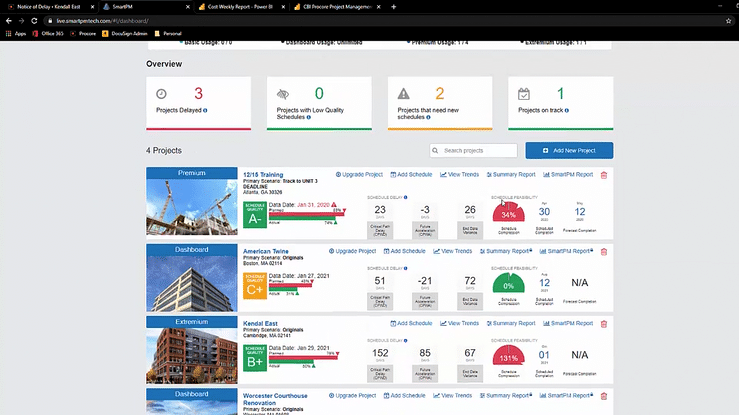Open the Projects Delayed overview card
739x415 pixels.
point(198,103)
